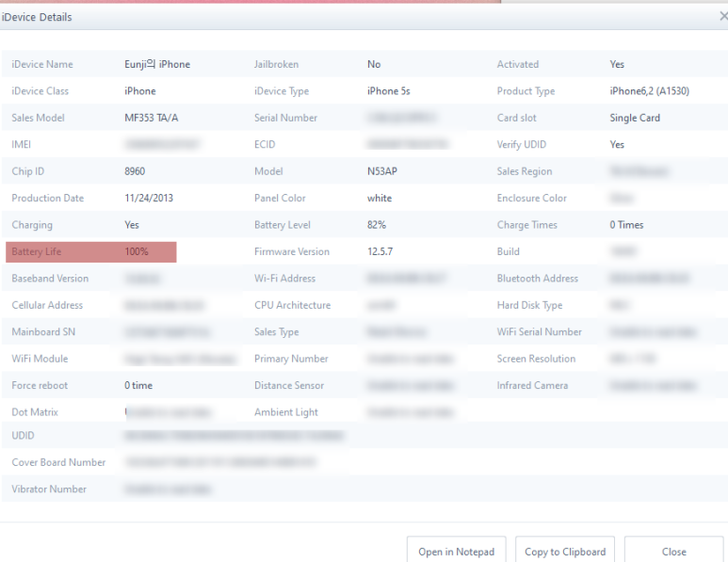Close the iDevice Details dialog with X

point(723,17)
